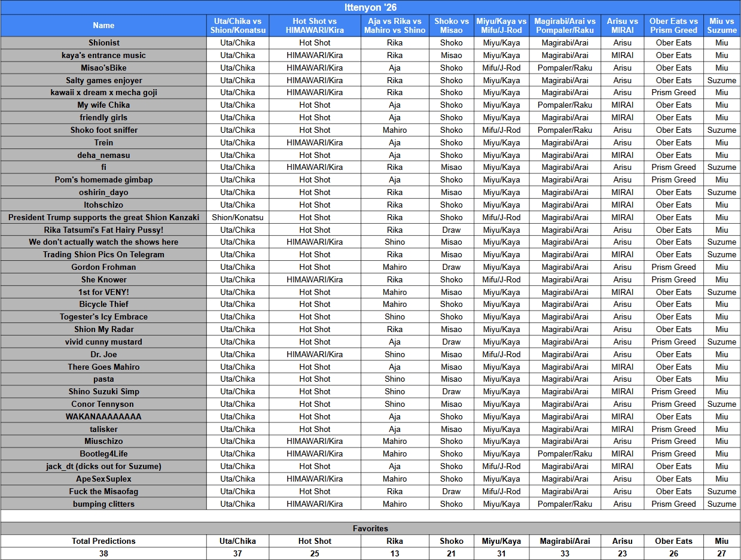This screenshot has width=741, height=560.
Task: Click the name cell 'There Goes Mahiro'
Action: [103, 367]
